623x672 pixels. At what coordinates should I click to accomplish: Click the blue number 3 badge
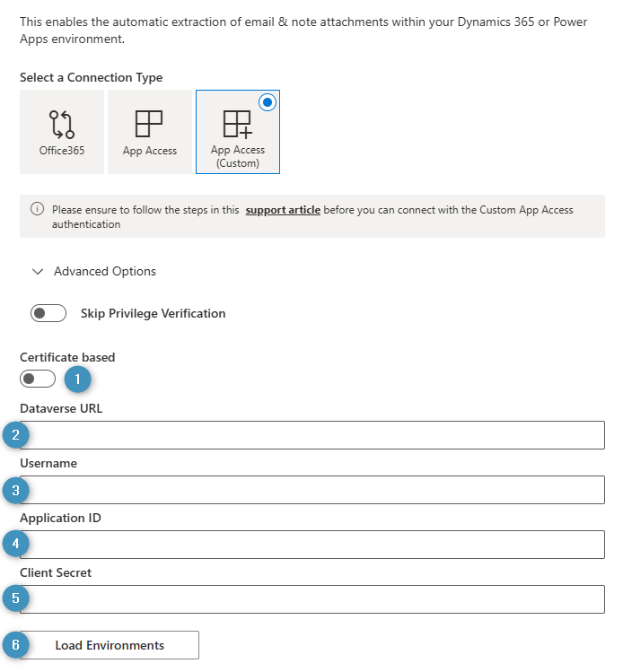(x=16, y=491)
